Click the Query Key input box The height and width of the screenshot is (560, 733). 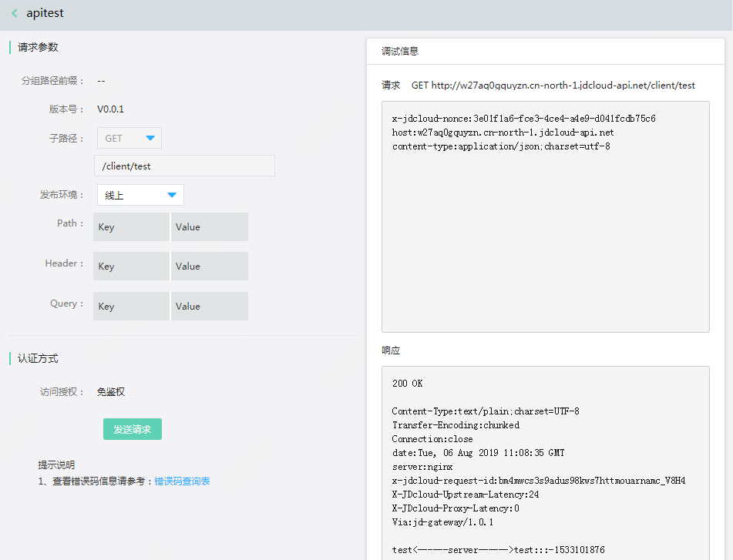point(130,306)
